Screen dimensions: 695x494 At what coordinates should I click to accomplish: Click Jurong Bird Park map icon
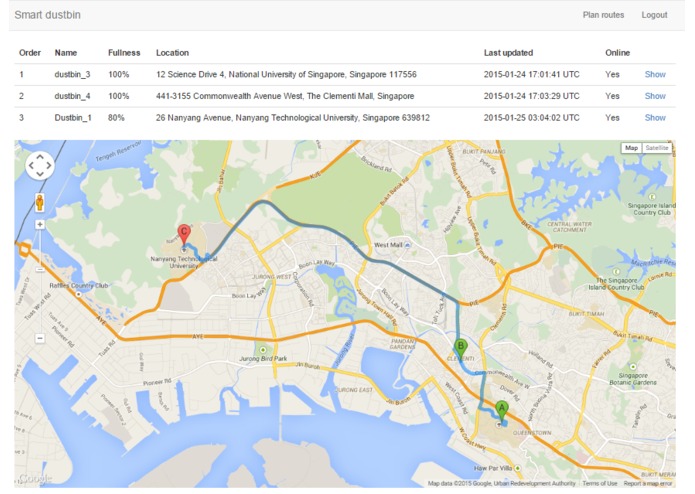pos(263,350)
